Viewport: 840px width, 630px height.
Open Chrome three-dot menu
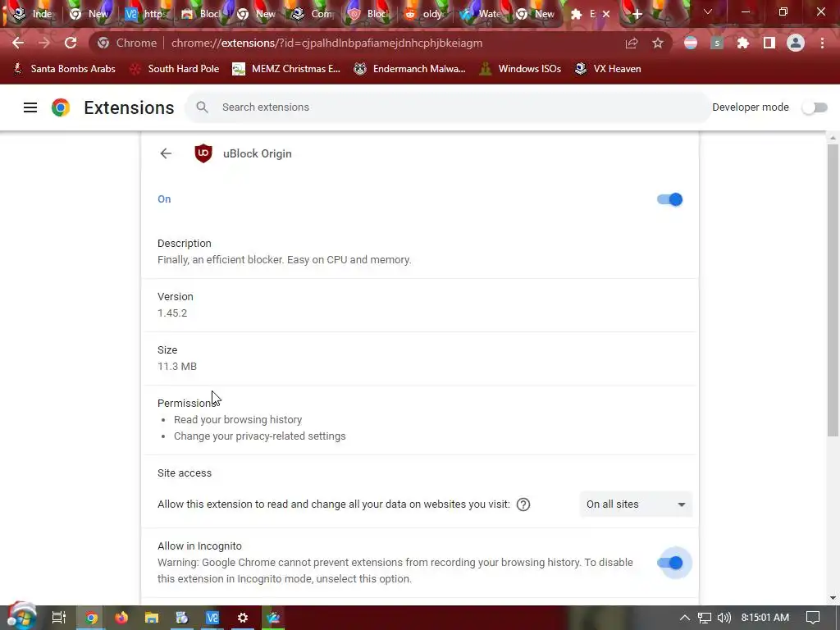point(822,43)
